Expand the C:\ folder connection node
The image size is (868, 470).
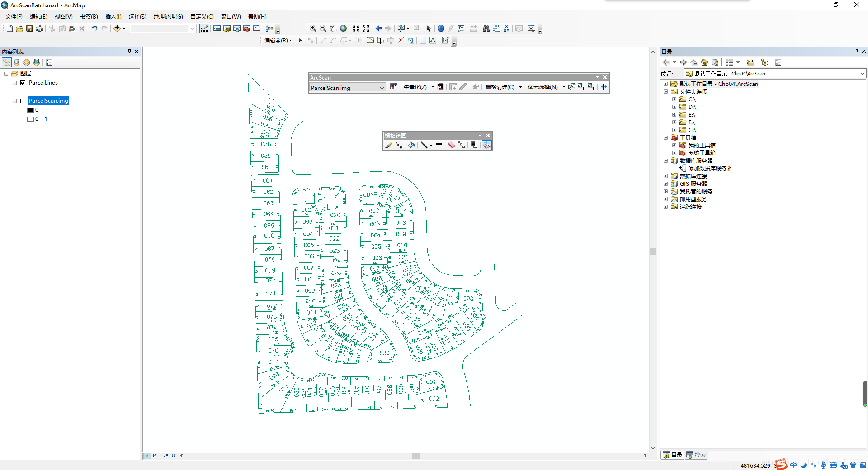click(674, 99)
